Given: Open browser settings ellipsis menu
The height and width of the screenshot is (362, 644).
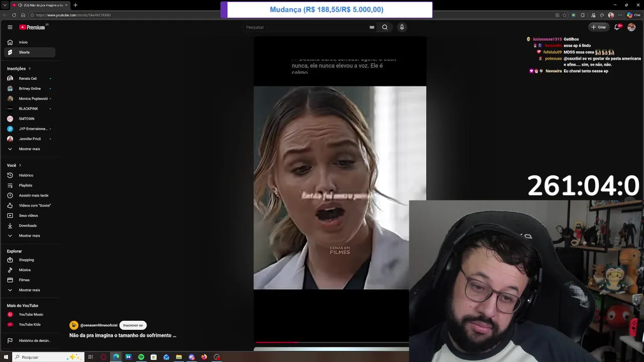Looking at the screenshot, I should (620, 15).
